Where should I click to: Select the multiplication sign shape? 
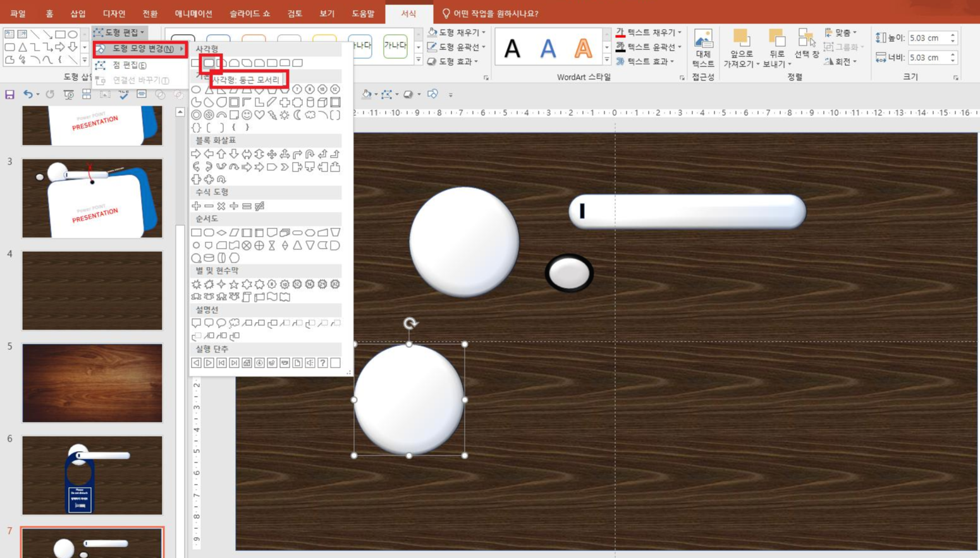(x=221, y=206)
